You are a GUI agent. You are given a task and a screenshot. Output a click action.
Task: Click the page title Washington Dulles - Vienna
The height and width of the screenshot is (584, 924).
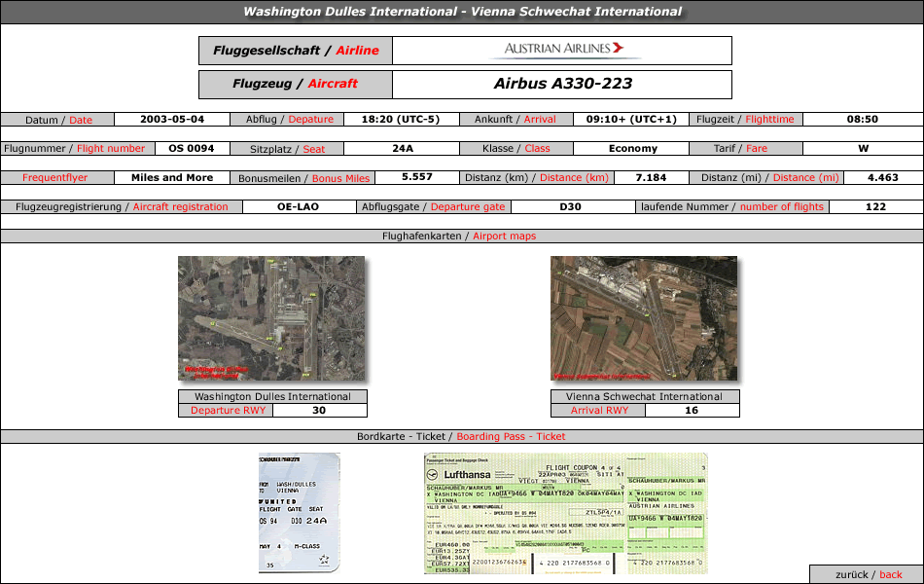click(x=462, y=12)
